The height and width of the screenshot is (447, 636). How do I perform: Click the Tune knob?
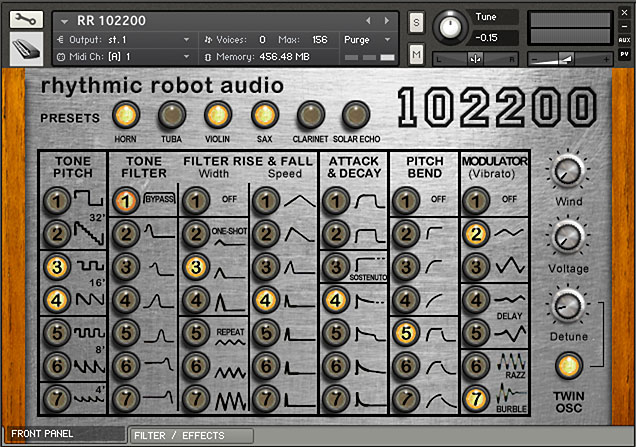(450, 27)
